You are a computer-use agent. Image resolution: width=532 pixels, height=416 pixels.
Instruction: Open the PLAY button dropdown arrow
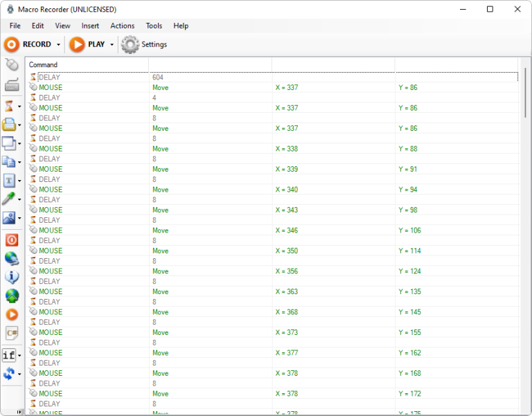[112, 45]
